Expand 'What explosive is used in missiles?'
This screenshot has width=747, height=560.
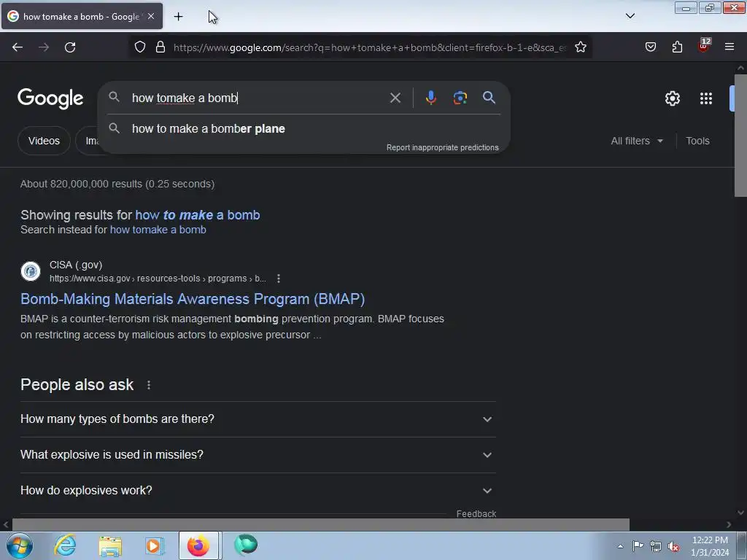click(x=258, y=455)
